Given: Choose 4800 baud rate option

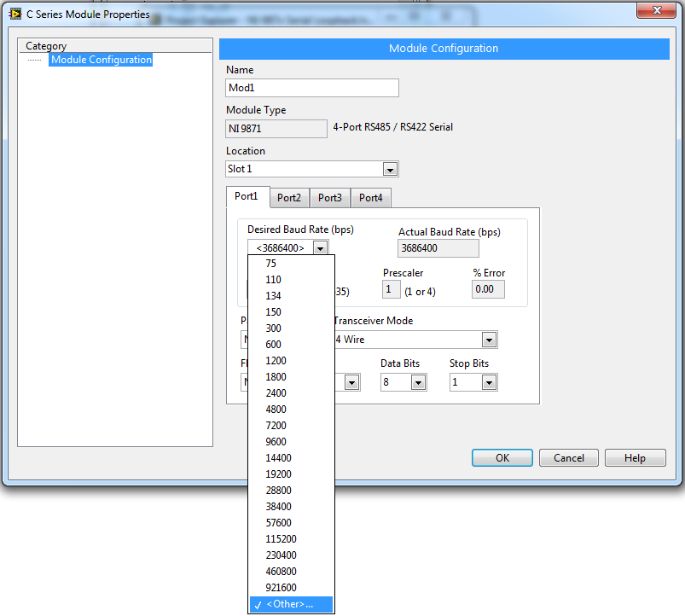Looking at the screenshot, I should (x=291, y=410).
